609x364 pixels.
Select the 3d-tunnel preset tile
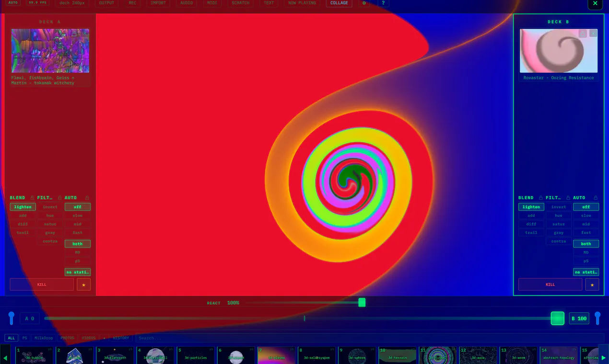point(437,355)
